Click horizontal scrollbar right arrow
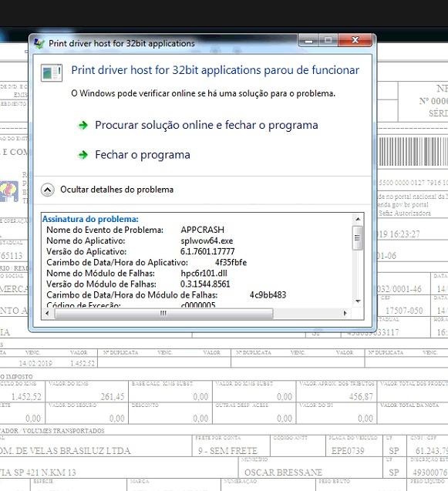Image resolution: width=448 pixels, height=491 pixels. coord(345,313)
